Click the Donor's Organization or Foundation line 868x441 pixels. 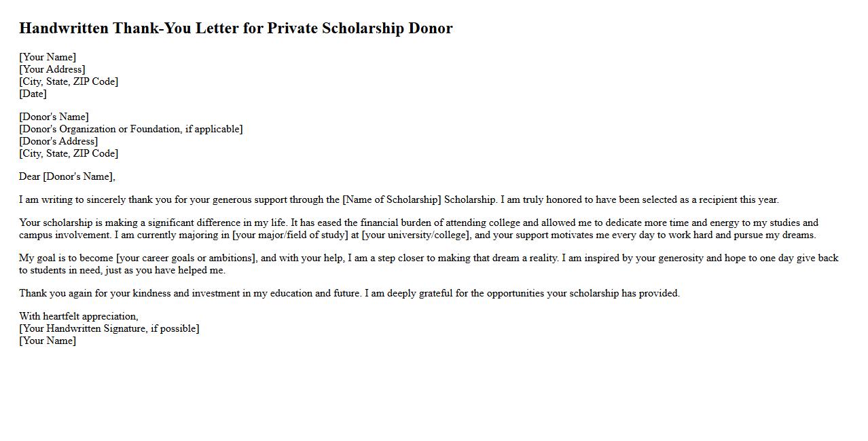[x=130, y=129]
